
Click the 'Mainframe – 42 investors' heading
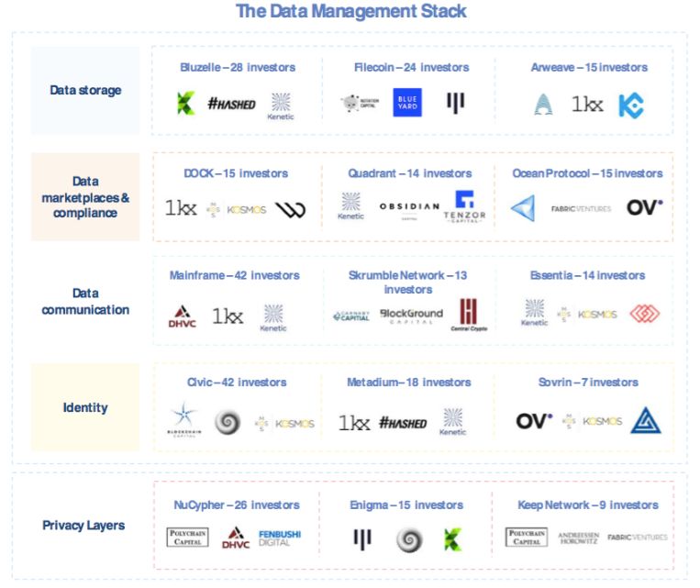point(234,275)
